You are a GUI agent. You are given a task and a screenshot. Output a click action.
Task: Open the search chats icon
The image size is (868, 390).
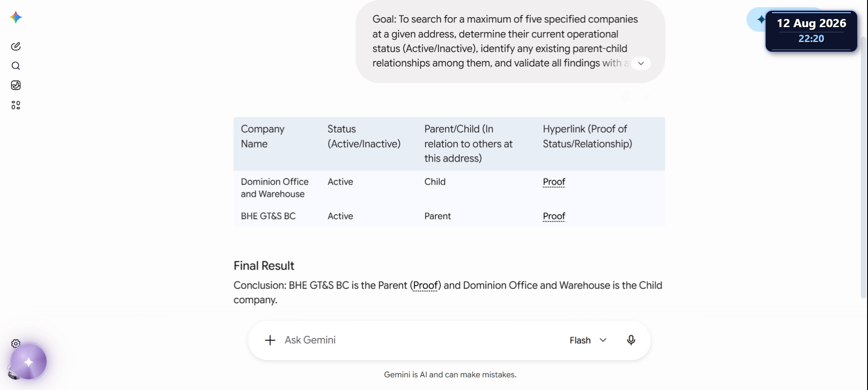click(x=16, y=66)
